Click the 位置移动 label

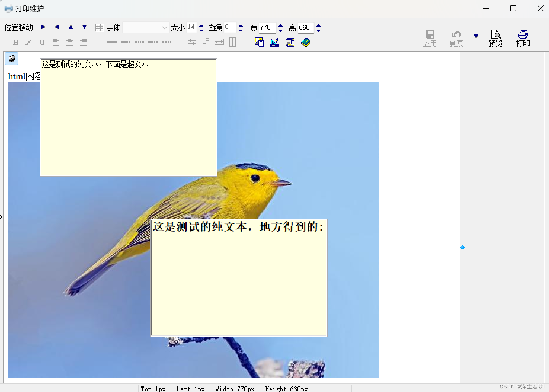(19, 28)
